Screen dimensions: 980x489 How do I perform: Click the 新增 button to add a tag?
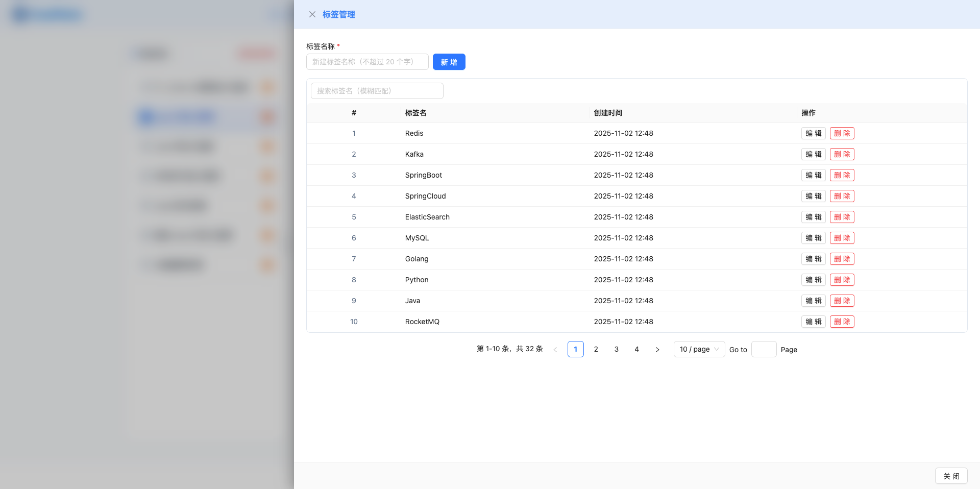point(449,62)
